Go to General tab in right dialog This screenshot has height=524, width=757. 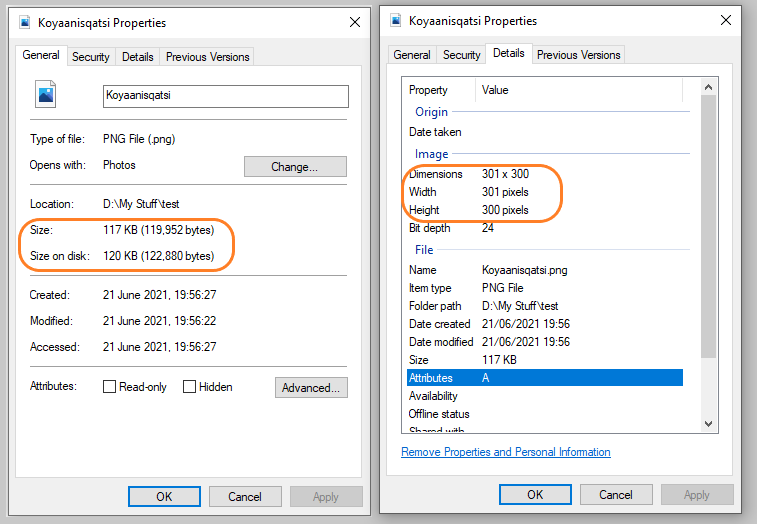pyautogui.click(x=412, y=55)
